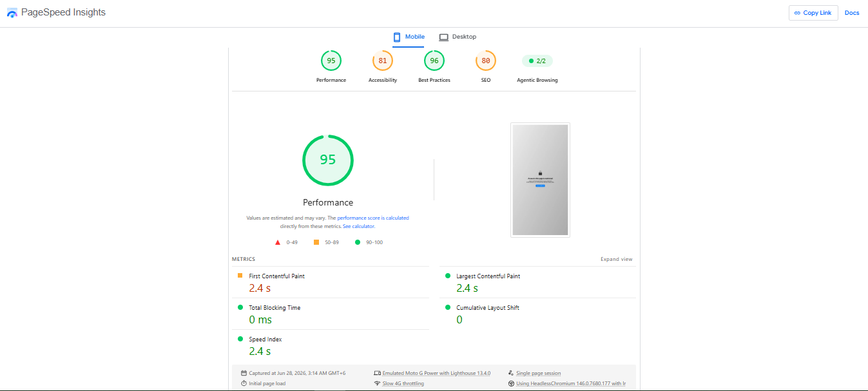Click the PageSpeed Insights logo icon
Image resolution: width=868 pixels, height=391 pixels.
[x=12, y=13]
